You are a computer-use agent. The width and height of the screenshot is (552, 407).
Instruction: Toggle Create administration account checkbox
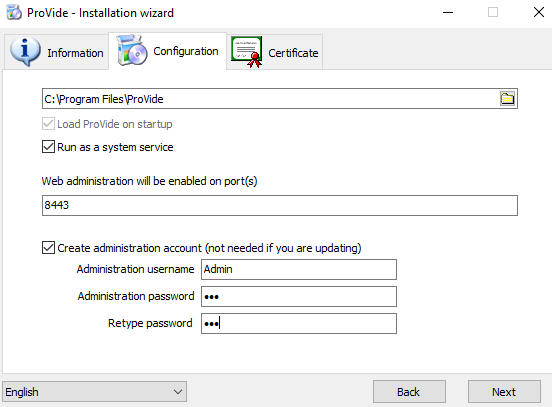[48, 248]
